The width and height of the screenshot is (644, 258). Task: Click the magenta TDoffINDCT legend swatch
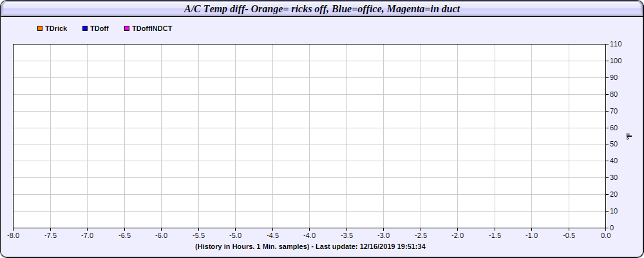(127, 29)
